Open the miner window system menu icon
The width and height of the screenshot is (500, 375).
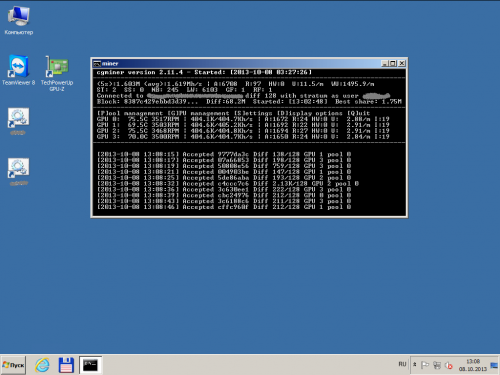[x=97, y=64]
